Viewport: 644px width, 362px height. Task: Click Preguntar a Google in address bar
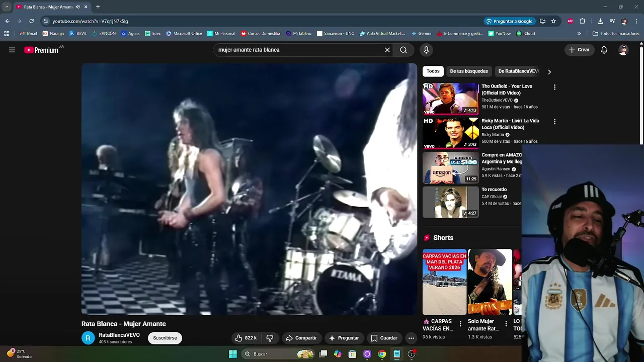pyautogui.click(x=510, y=21)
